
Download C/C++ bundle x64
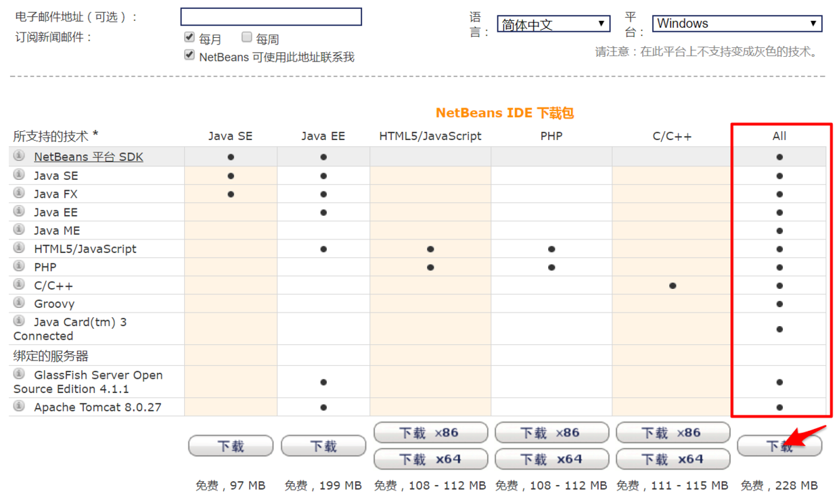click(x=673, y=459)
